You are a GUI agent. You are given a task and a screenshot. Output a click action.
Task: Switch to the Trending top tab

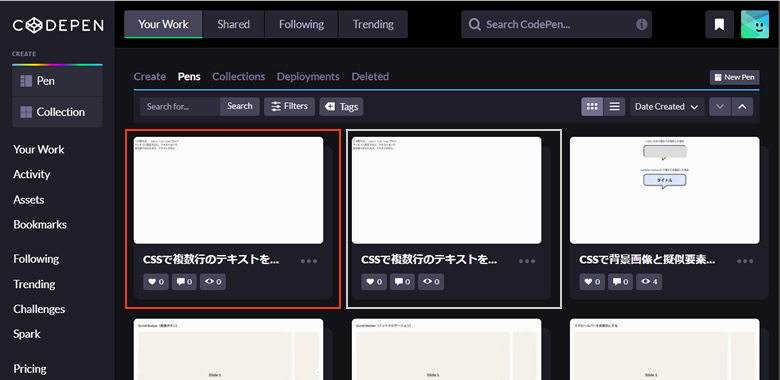[373, 24]
